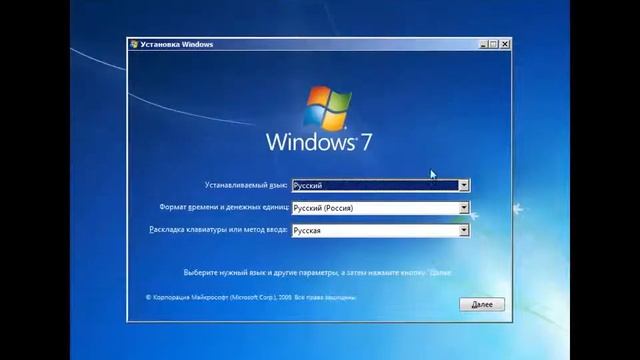Close the Установка Windows dialog
The image size is (640, 360).
tap(505, 44)
